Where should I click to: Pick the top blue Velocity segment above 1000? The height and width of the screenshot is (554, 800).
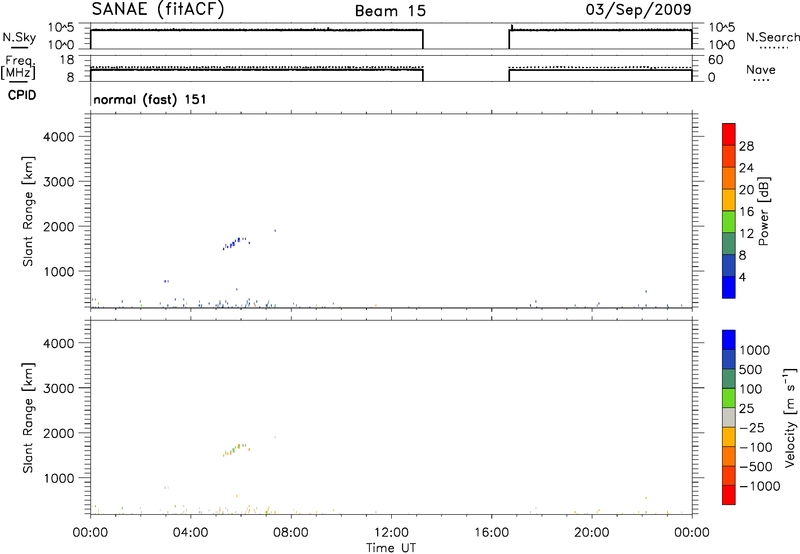click(729, 340)
